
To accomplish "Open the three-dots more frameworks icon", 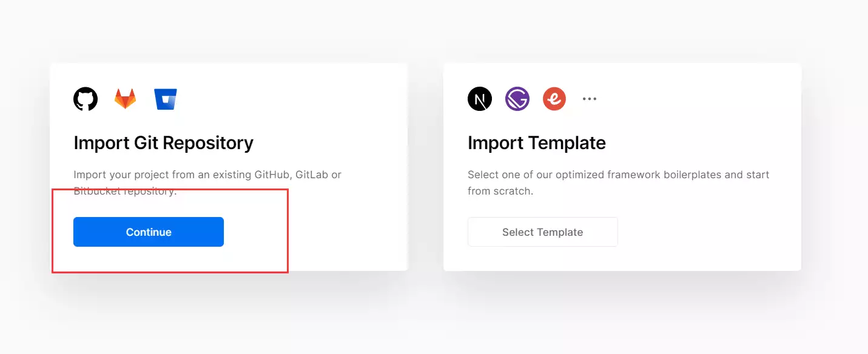I will pyautogui.click(x=590, y=99).
